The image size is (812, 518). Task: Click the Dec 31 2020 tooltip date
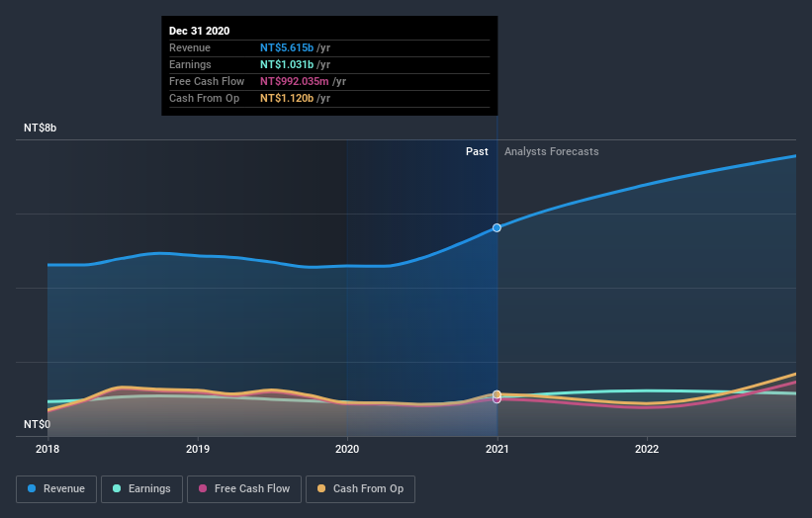[200, 31]
